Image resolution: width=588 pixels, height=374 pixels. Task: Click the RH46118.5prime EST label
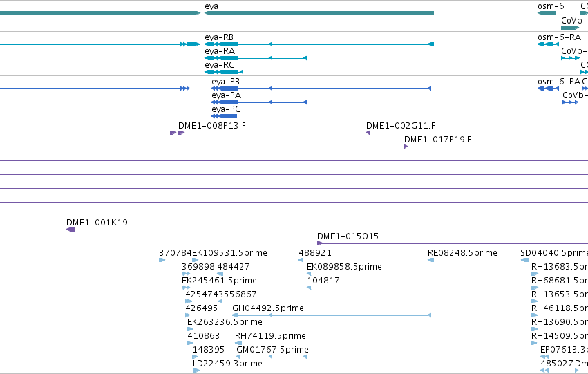[x=560, y=308]
